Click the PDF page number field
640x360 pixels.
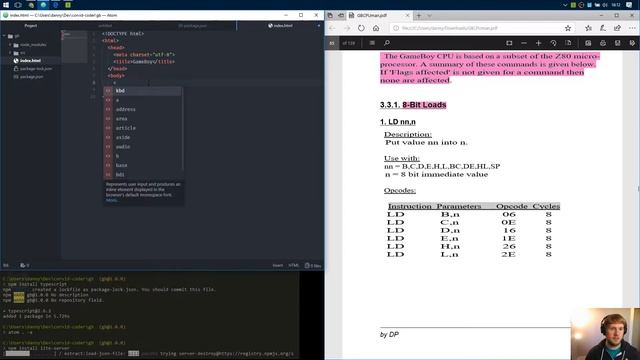(332, 43)
